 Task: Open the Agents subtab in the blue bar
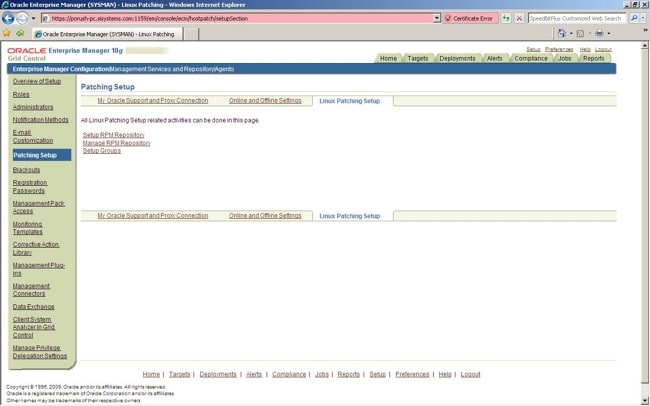point(224,69)
